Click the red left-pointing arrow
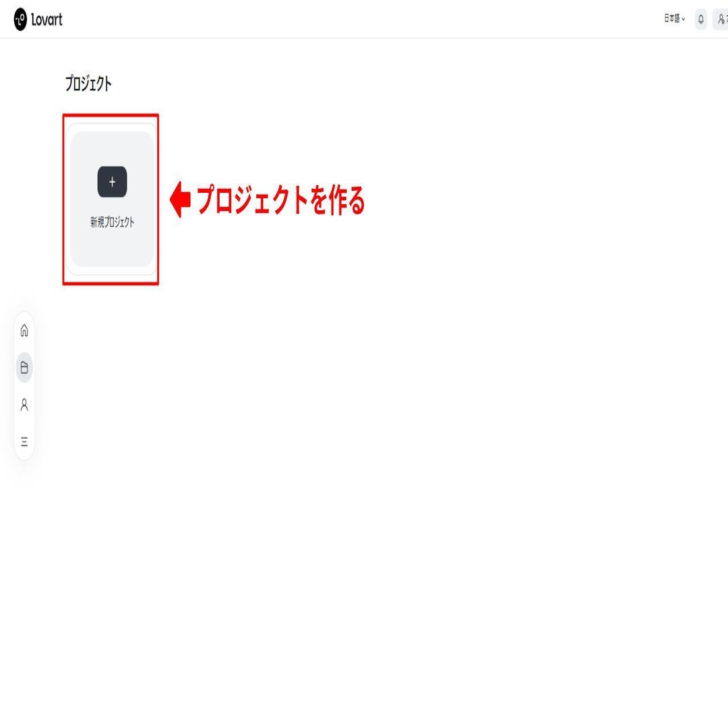This screenshot has height=728, width=728. click(180, 200)
